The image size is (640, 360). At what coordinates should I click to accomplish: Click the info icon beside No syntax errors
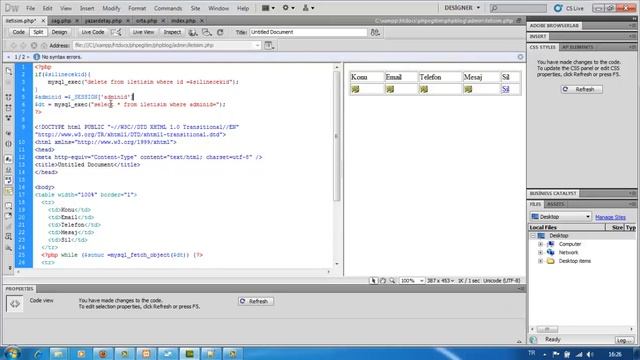tap(36, 57)
